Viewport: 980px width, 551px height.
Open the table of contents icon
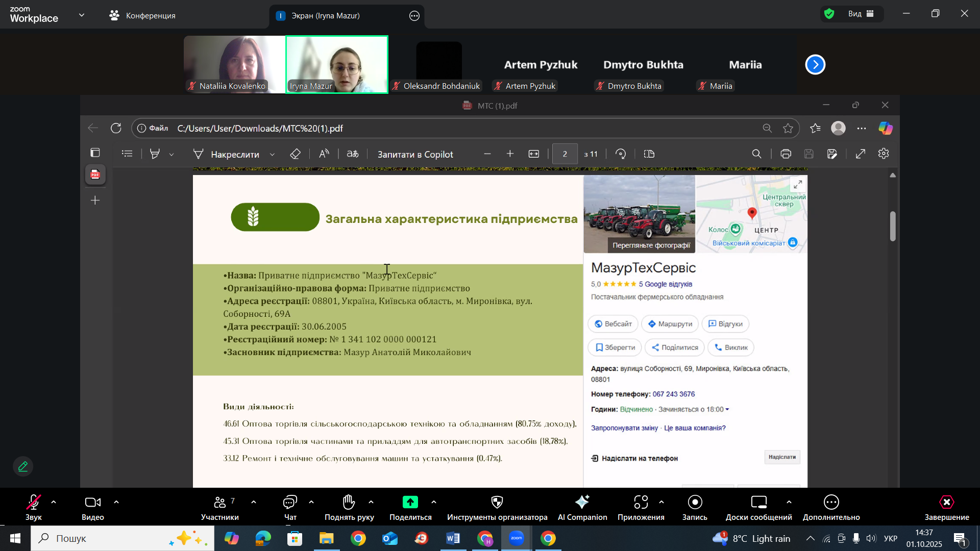click(127, 154)
